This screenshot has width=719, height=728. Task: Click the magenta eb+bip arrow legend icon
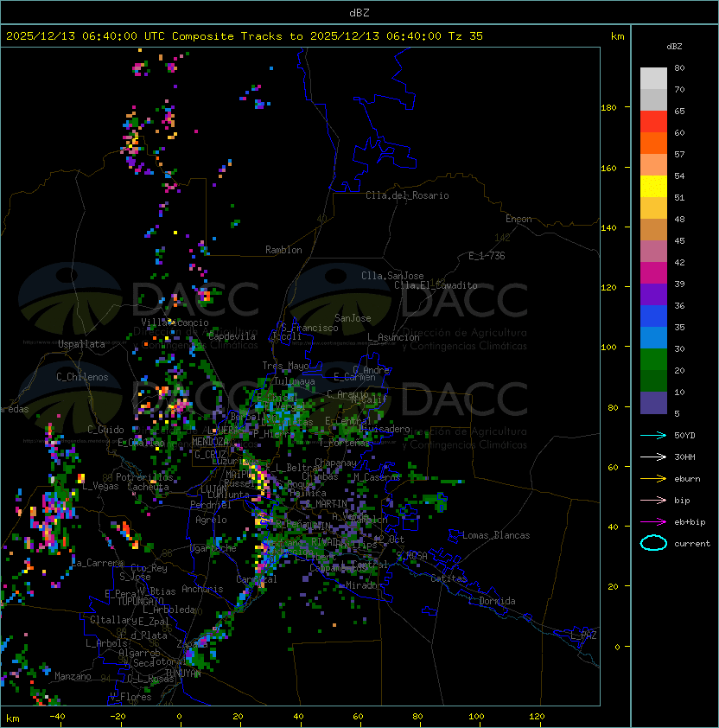click(x=653, y=522)
